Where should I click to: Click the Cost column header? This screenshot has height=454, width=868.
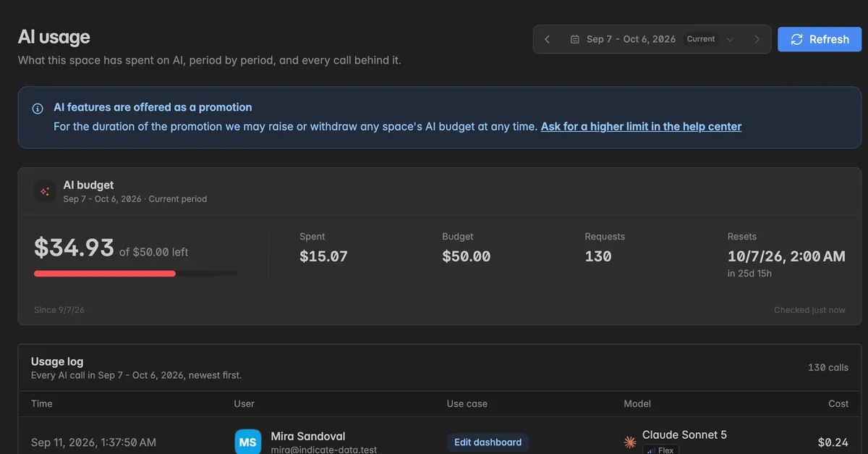[838, 403]
